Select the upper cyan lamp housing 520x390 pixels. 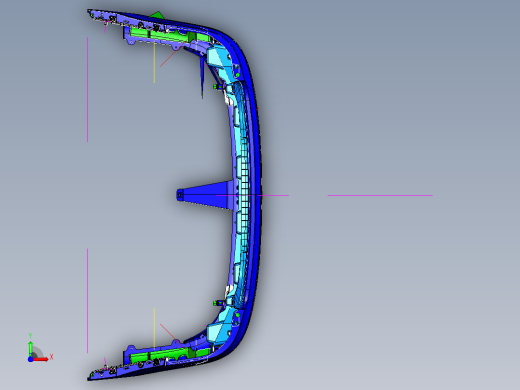tap(222, 62)
